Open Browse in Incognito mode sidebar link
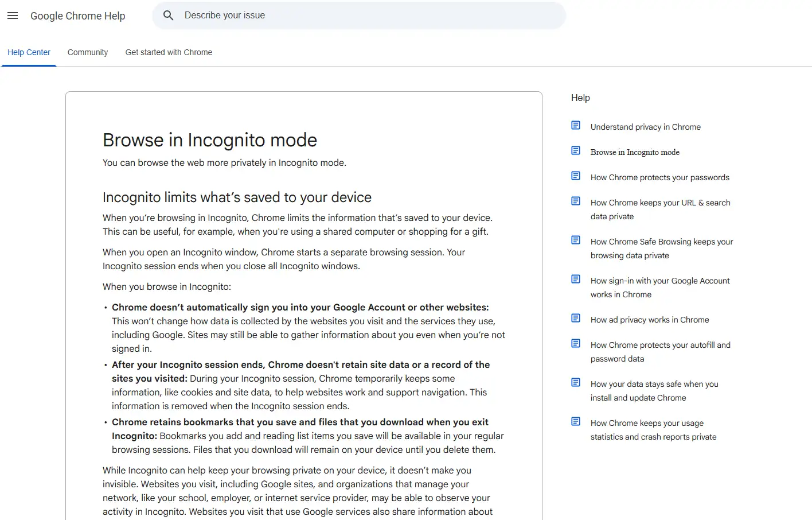Viewport: 812px width, 520px height. (x=635, y=152)
